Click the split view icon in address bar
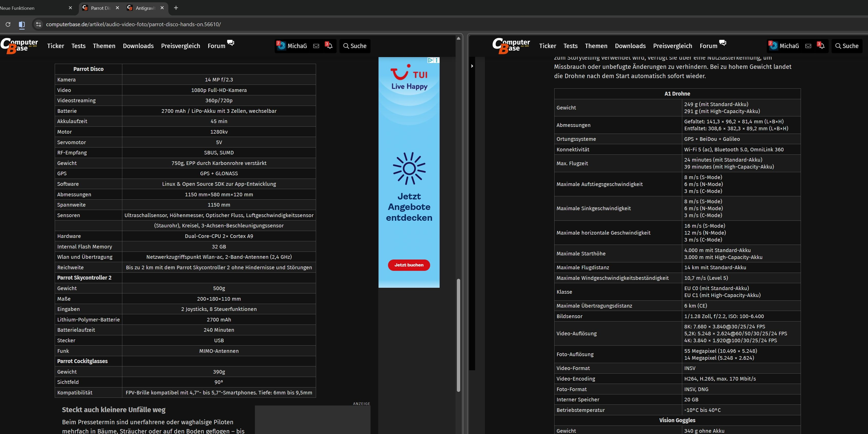 pos(22,25)
